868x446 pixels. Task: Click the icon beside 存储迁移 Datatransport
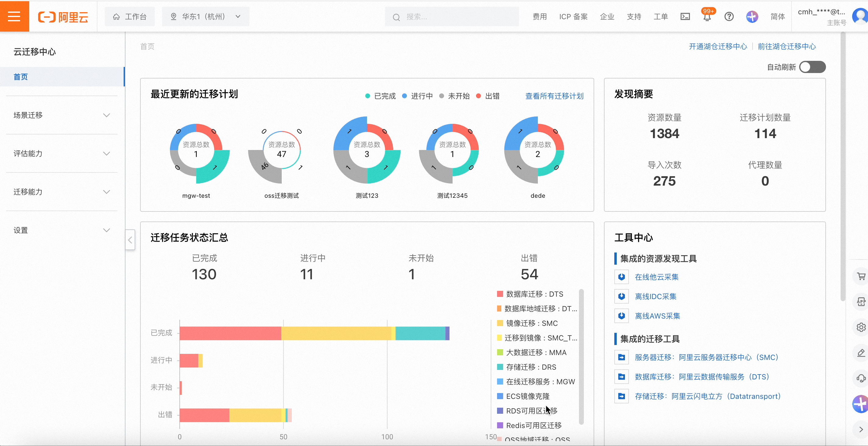[622, 396]
